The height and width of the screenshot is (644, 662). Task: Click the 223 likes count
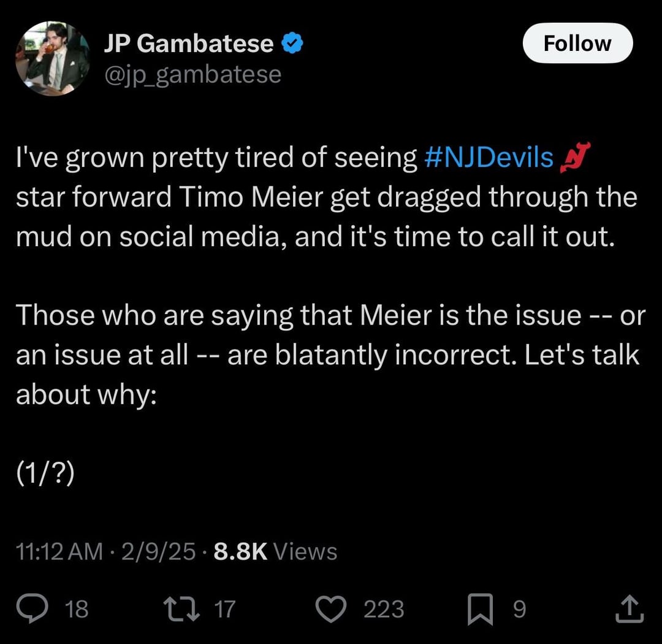(384, 610)
